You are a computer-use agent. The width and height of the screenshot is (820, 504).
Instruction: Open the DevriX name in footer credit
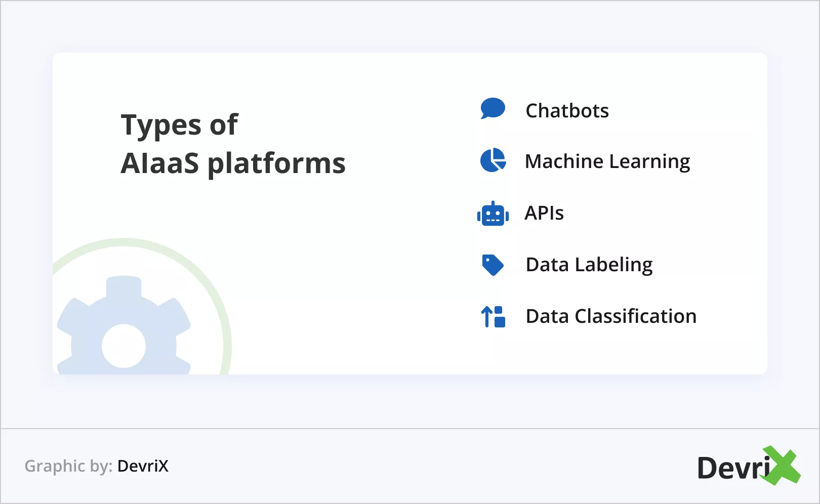click(x=143, y=466)
